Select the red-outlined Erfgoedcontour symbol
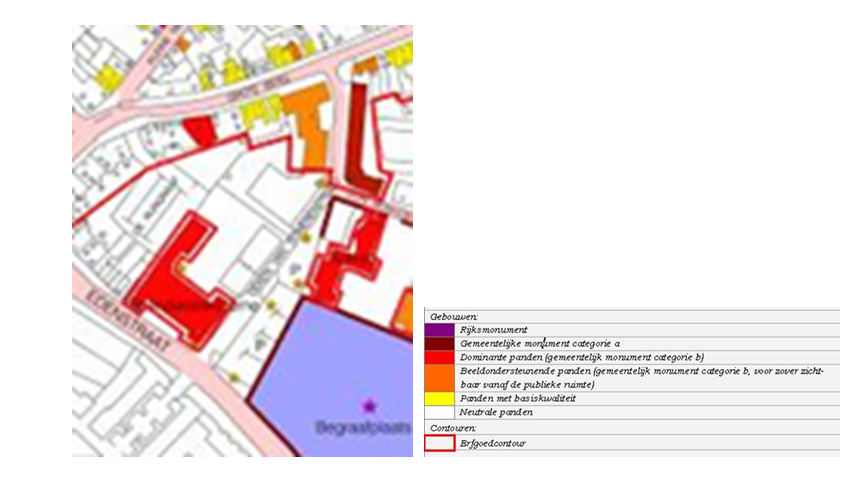Viewport: 847px width, 479px height. [x=439, y=442]
